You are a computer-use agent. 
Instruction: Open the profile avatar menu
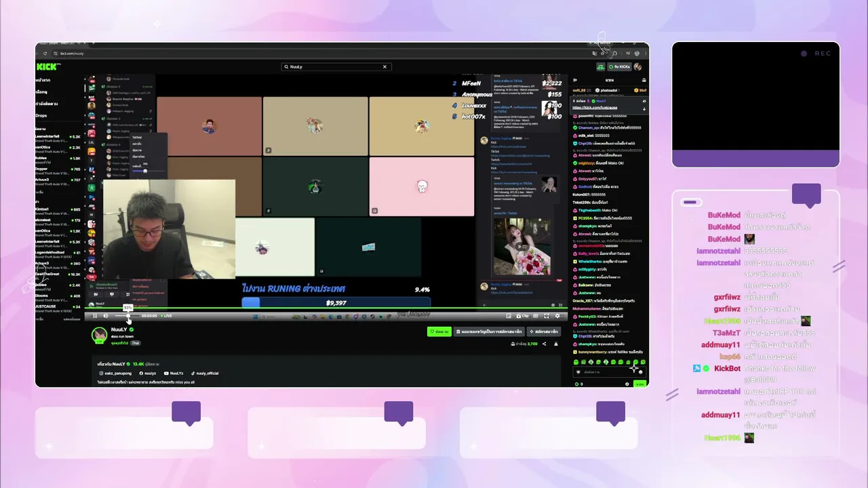click(637, 66)
